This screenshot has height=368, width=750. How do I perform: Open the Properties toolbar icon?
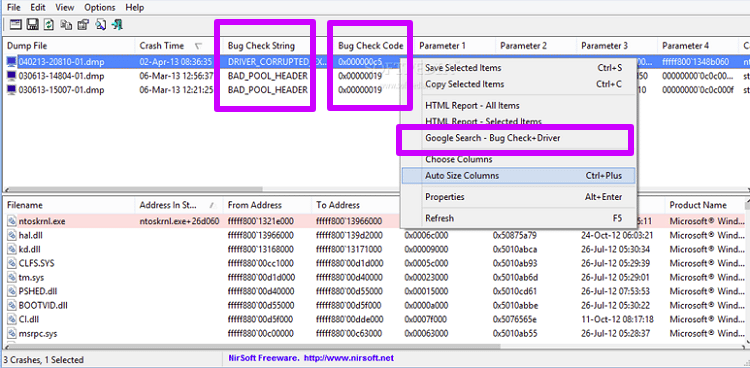[83, 24]
